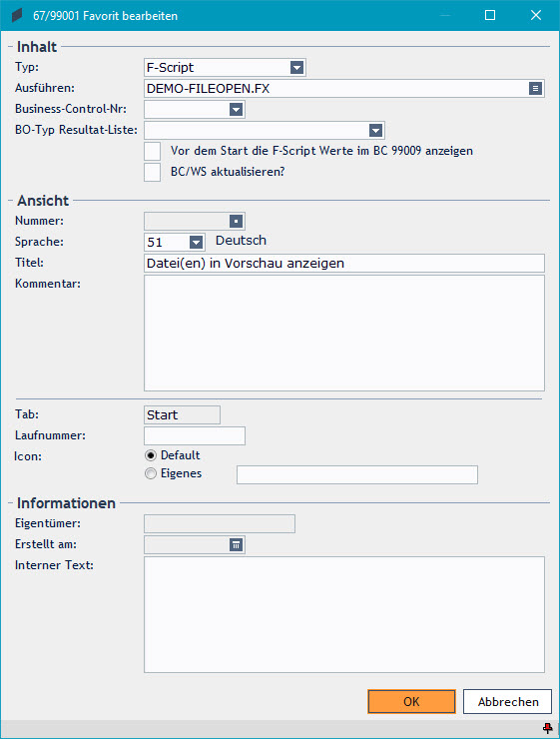Screen dimensions: 560x739
Task: Click into the Kommentar text area
Action: point(344,333)
